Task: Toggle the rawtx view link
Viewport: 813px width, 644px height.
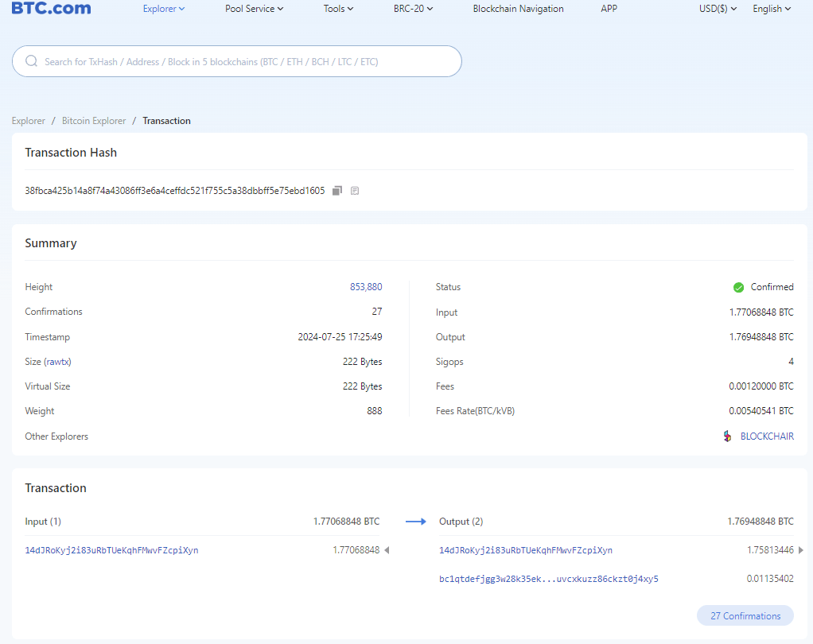Action: (59, 361)
